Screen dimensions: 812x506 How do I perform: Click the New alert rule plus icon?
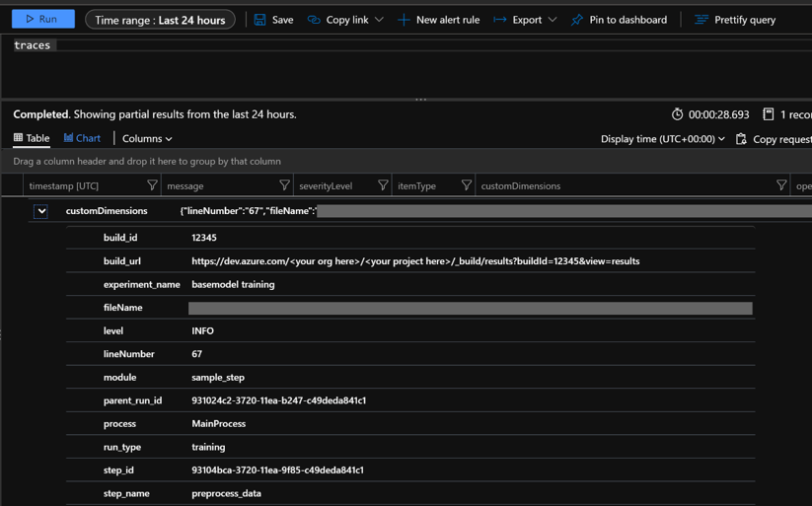(404, 20)
